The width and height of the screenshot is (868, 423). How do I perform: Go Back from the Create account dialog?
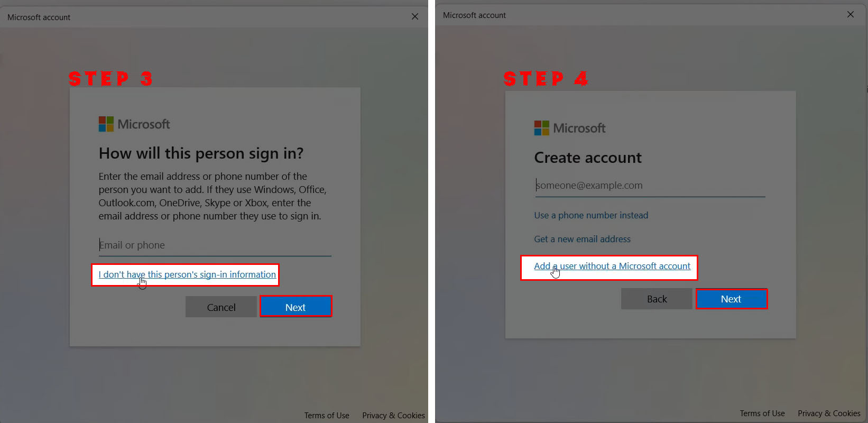click(x=657, y=299)
